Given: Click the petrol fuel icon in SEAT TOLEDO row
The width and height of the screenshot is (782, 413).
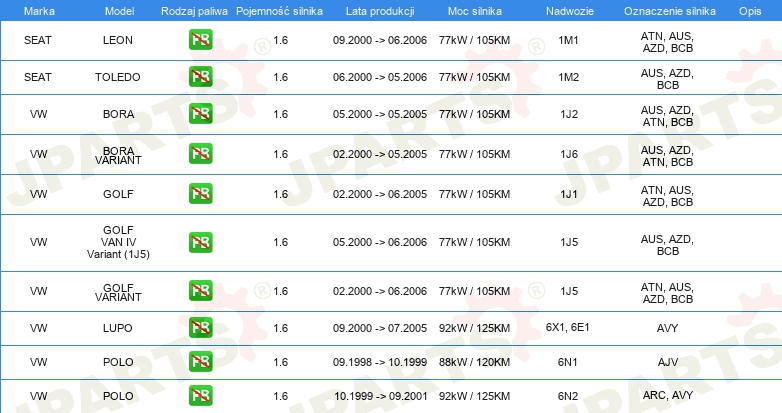Looking at the screenshot, I should point(200,77).
